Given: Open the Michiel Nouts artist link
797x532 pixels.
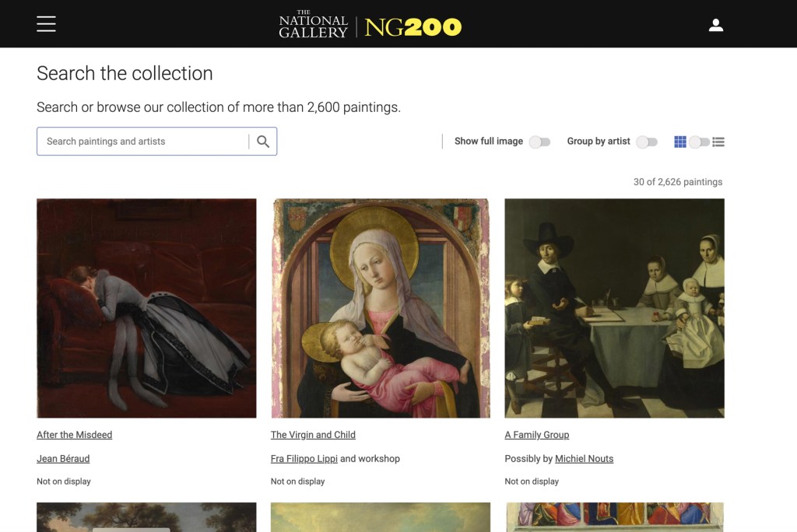Looking at the screenshot, I should click(584, 459).
